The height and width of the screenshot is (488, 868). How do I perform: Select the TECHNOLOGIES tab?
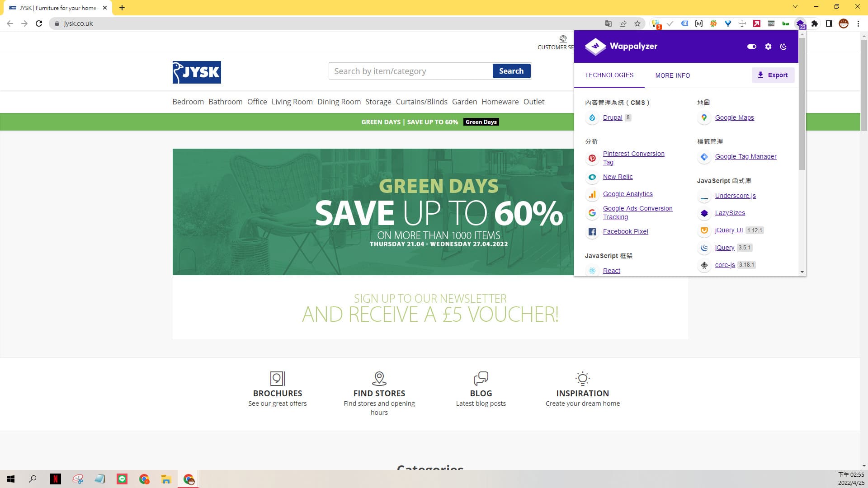point(609,75)
